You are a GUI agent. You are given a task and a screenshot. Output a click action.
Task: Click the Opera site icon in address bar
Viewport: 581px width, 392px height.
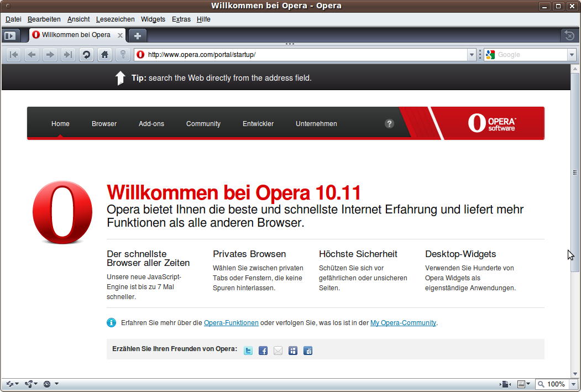[140, 55]
